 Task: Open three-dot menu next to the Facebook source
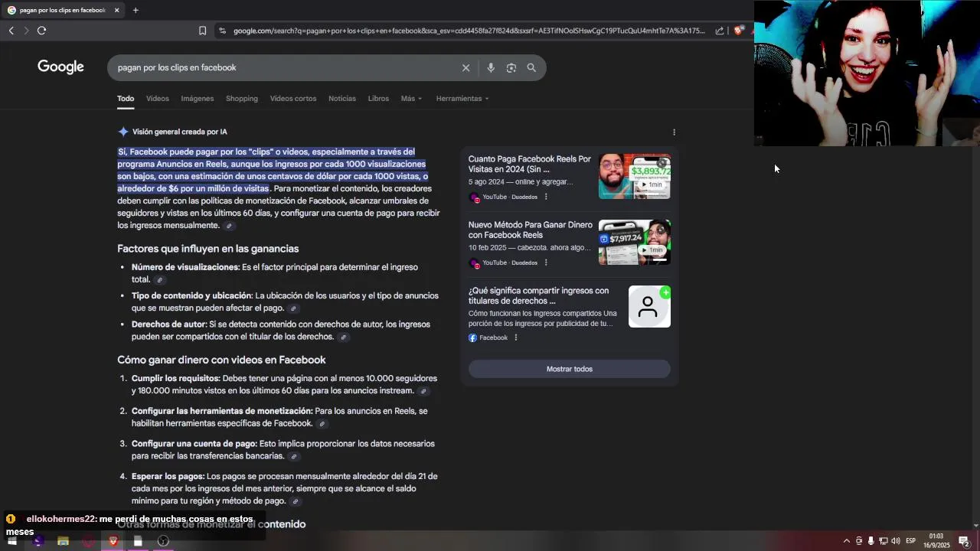coord(516,337)
